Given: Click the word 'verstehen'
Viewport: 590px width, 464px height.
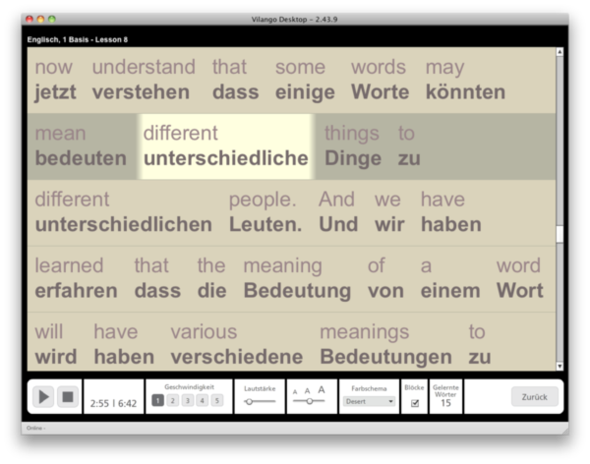Looking at the screenshot, I should tap(141, 92).
